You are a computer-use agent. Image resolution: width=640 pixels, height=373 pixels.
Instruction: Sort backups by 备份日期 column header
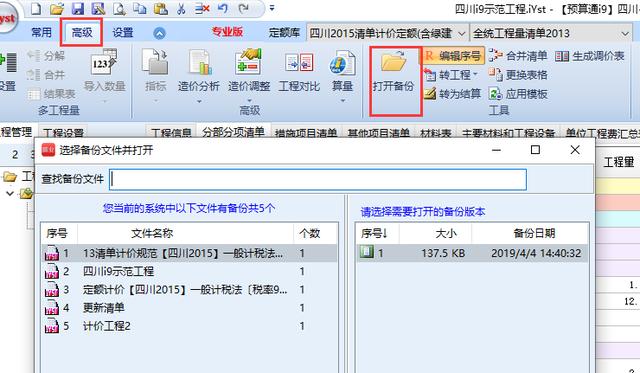point(534,233)
